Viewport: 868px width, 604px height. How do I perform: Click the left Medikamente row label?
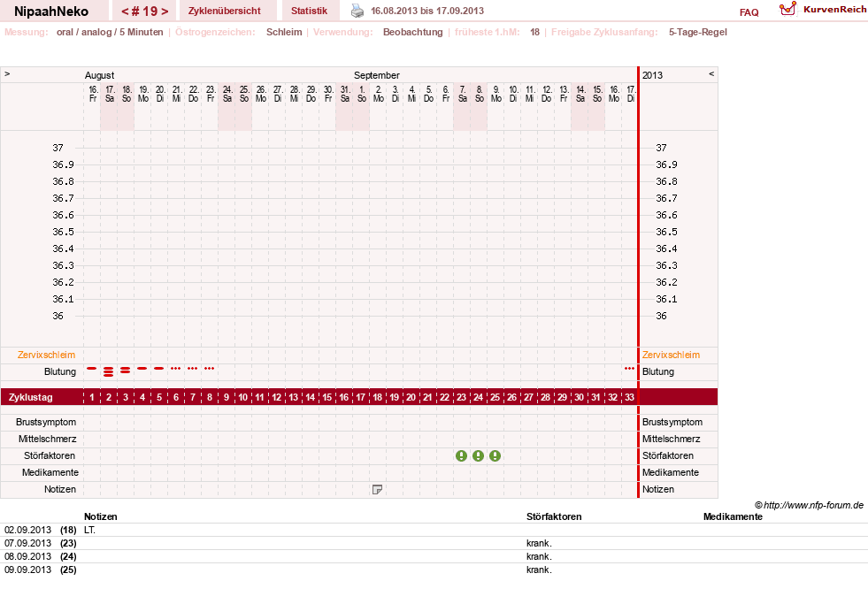click(x=50, y=472)
